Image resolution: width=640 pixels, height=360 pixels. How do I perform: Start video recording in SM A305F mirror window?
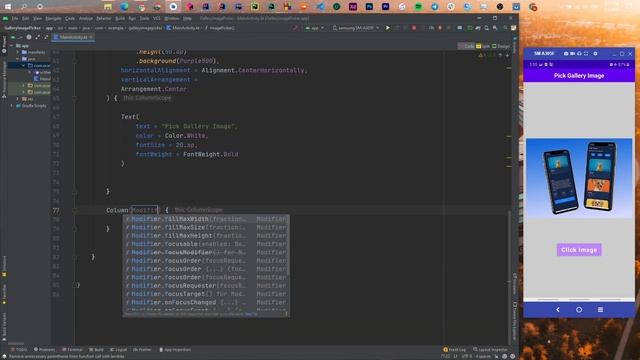click(572, 53)
